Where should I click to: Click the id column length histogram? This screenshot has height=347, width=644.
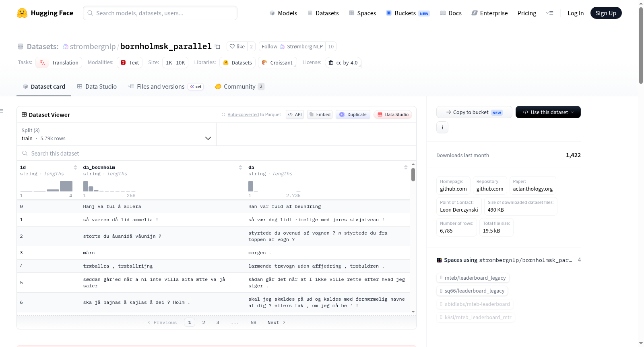[x=46, y=186]
